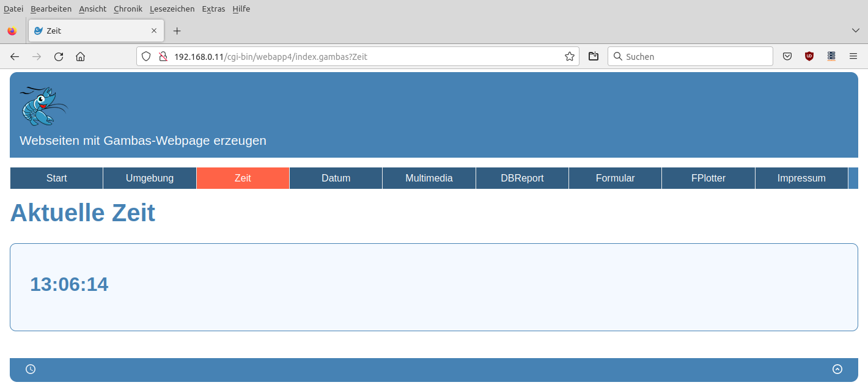Go to the browser home page
868x385 pixels.
pos(80,57)
